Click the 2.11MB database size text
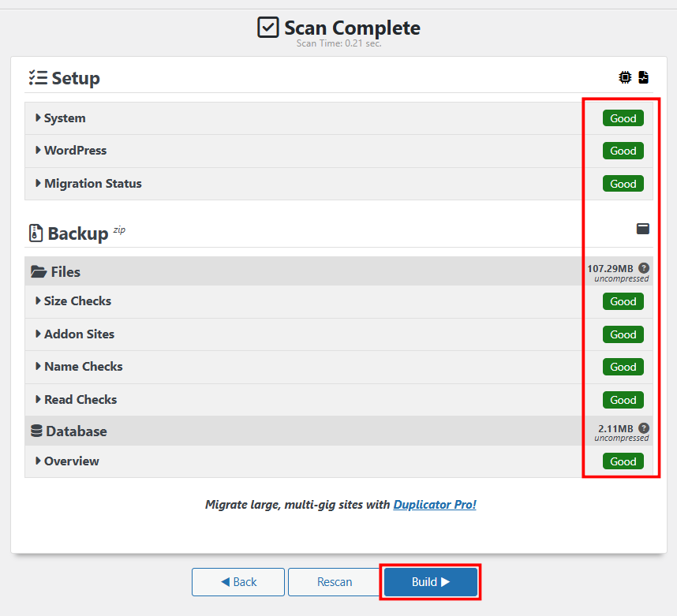677x616 pixels. pyautogui.click(x=615, y=428)
